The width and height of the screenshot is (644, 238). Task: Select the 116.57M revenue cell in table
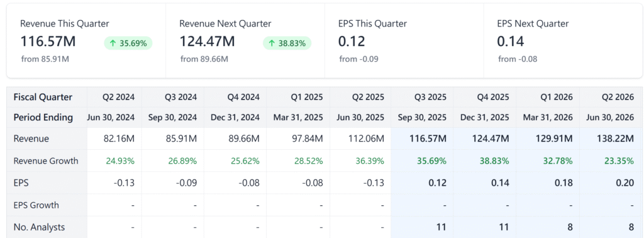tap(428, 139)
